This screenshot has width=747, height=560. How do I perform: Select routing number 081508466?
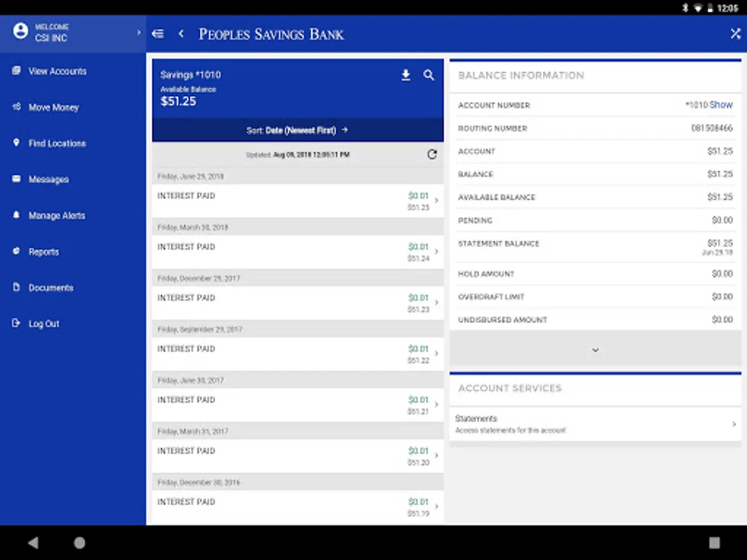point(712,128)
